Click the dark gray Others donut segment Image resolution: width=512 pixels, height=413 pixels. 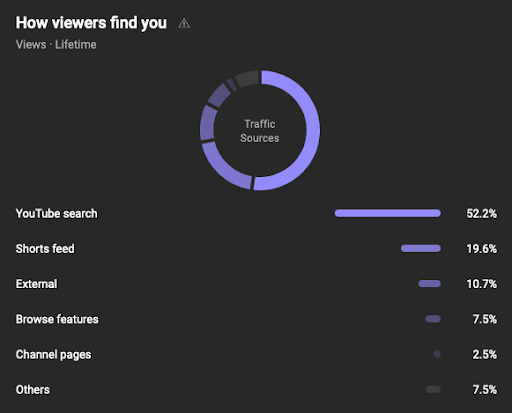pyautogui.click(x=247, y=79)
